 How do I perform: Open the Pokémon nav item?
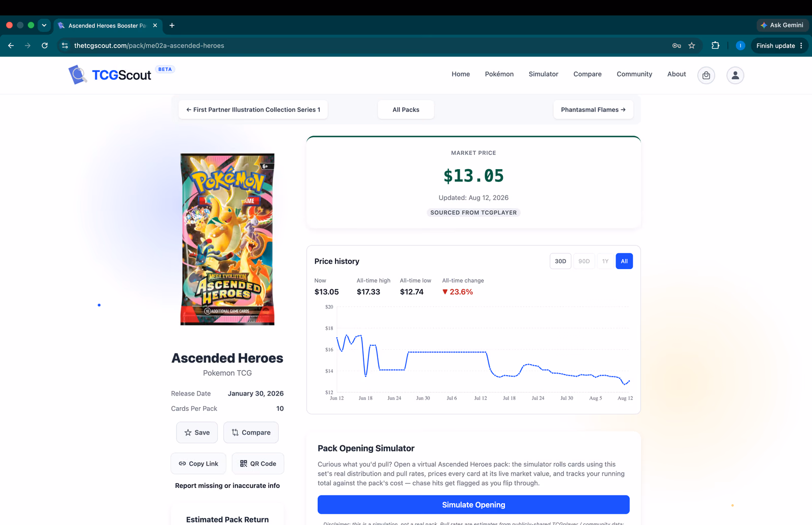pyautogui.click(x=499, y=74)
